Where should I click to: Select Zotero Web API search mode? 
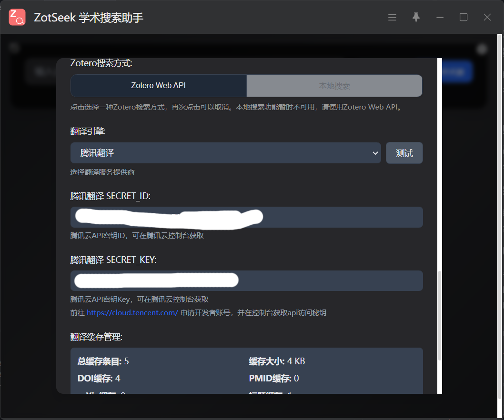point(159,86)
